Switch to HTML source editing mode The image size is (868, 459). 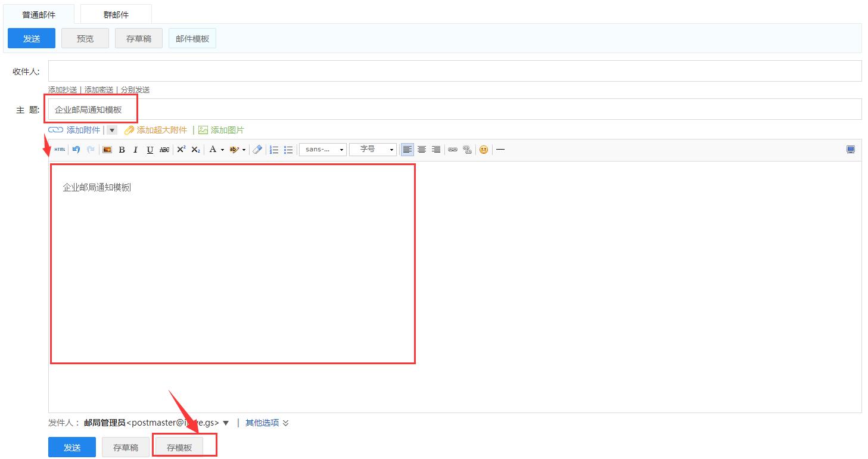(x=60, y=150)
